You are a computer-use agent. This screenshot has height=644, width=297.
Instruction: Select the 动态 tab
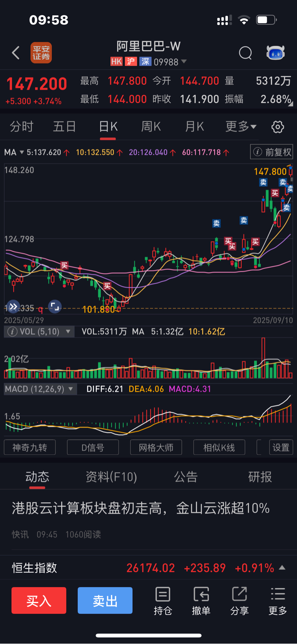click(x=37, y=477)
